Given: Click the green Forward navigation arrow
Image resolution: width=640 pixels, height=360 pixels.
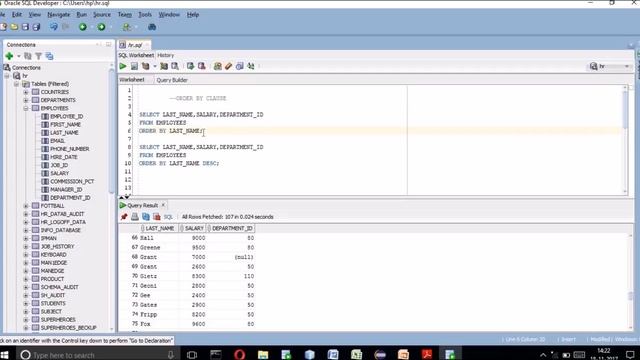Looking at the screenshot, I should click(x=101, y=27).
